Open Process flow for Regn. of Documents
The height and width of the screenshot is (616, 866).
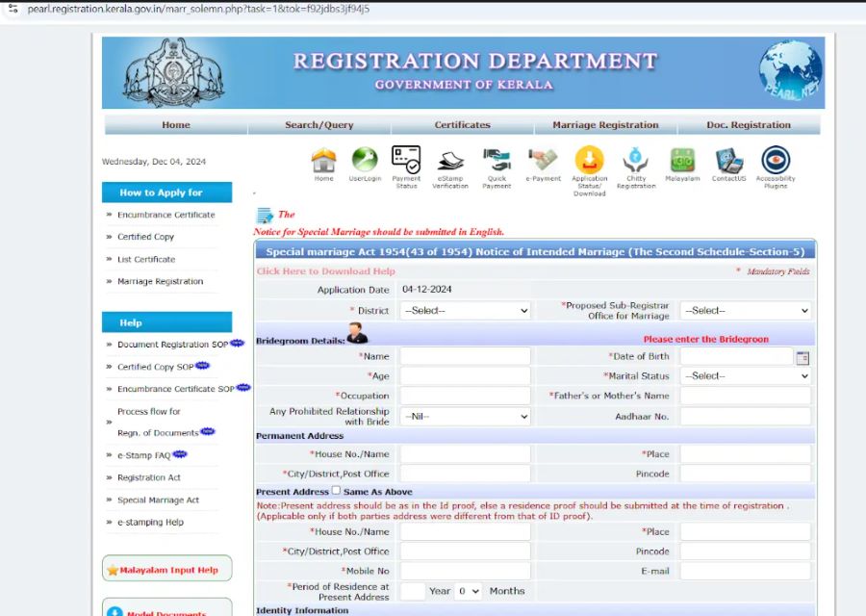coord(158,423)
